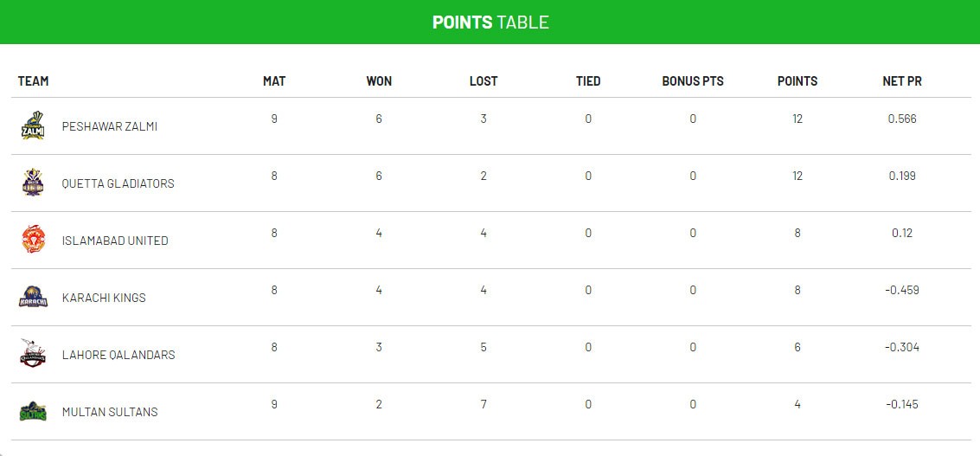The width and height of the screenshot is (980, 456).
Task: Click the MAT column header
Action: click(x=274, y=81)
